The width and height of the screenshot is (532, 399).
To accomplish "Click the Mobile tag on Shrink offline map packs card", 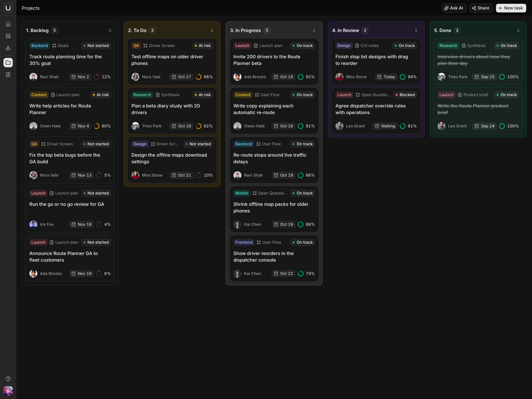I will pyautogui.click(x=242, y=193).
